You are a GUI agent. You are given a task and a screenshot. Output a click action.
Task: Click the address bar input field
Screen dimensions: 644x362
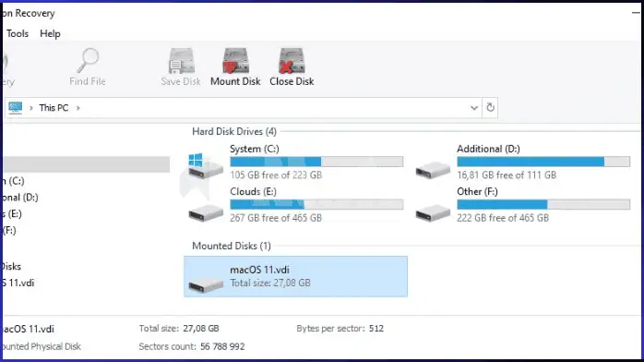243,108
